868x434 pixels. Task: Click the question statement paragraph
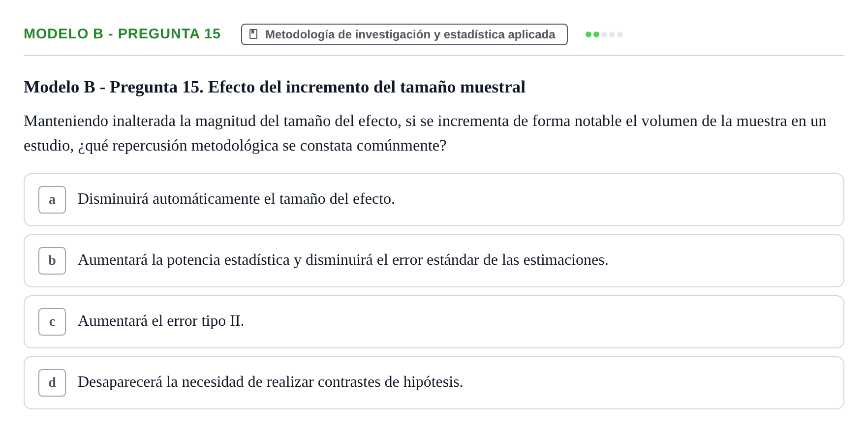click(x=425, y=133)
